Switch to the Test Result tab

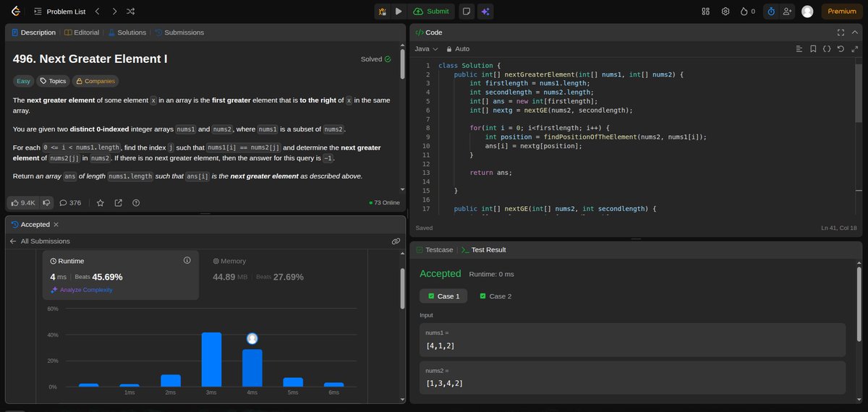pos(483,249)
